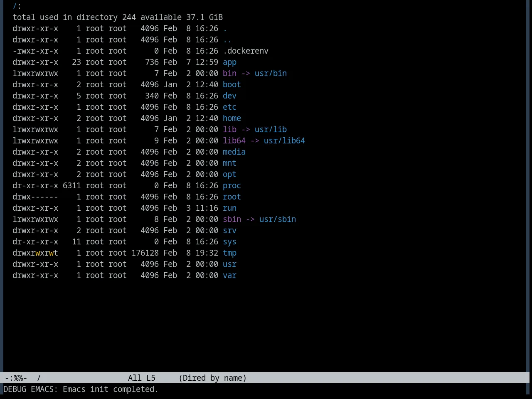Select the root directory entry
The image size is (532, 399).
pos(232,197)
